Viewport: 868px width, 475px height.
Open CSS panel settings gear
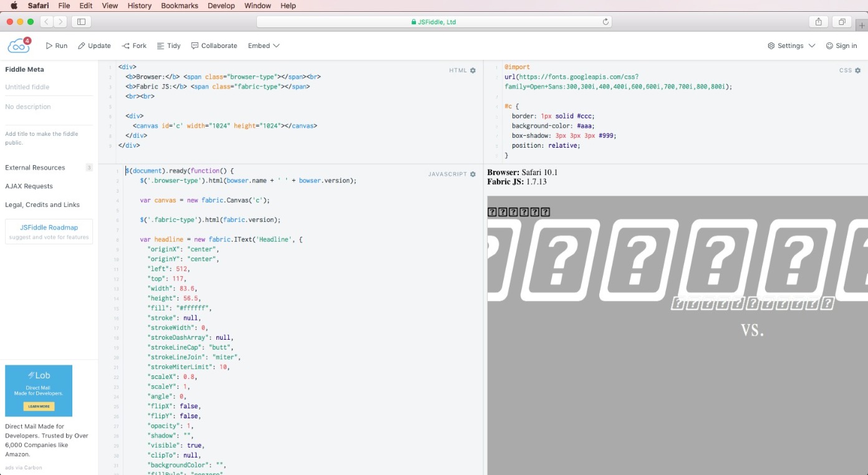pyautogui.click(x=857, y=70)
